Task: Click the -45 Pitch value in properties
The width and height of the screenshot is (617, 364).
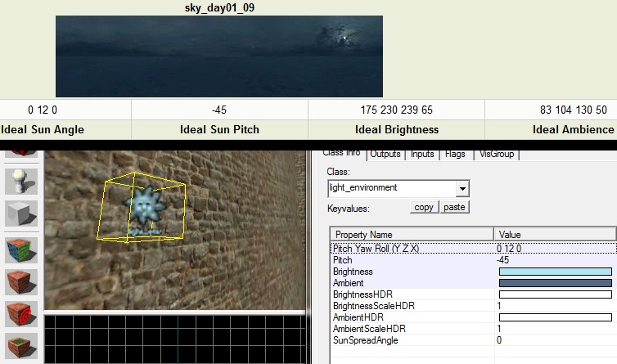Action: (503, 260)
